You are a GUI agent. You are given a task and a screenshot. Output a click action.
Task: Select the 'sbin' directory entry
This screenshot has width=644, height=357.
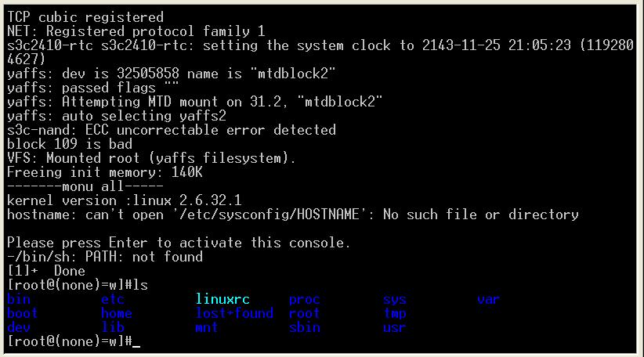tap(304, 327)
